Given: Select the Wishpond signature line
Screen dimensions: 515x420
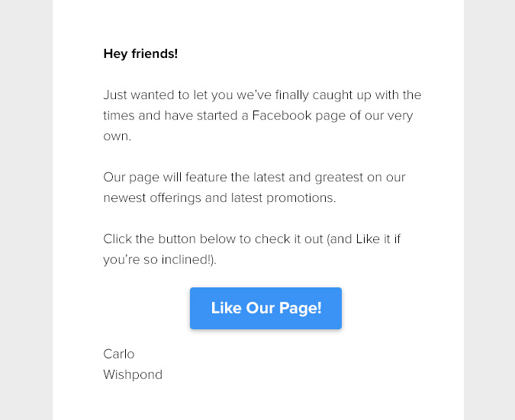Looking at the screenshot, I should [133, 375].
